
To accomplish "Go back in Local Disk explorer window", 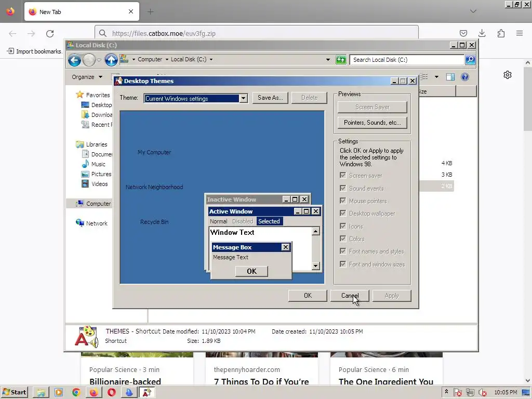I will pyautogui.click(x=74, y=60).
